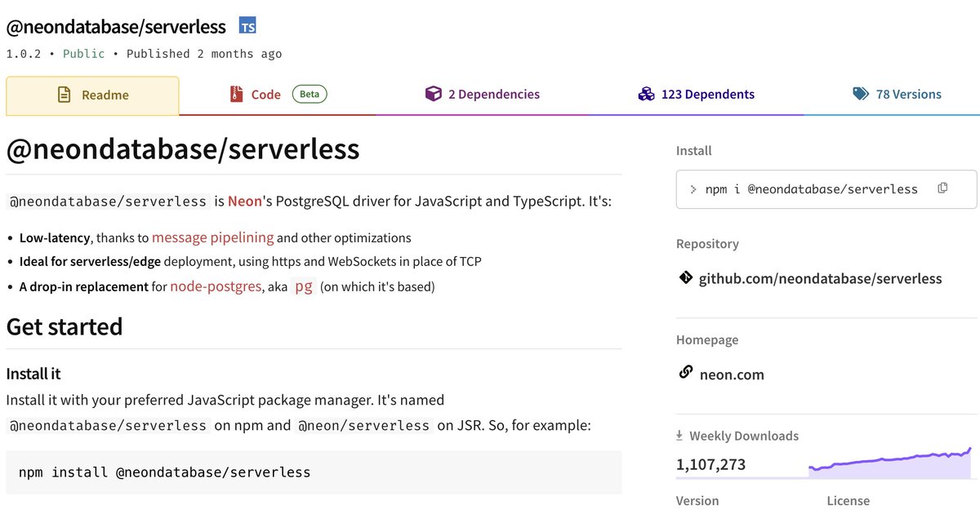Click the large README @neondatabase/serverless heading
Screen dimensions: 980x514
pyautogui.click(x=183, y=148)
